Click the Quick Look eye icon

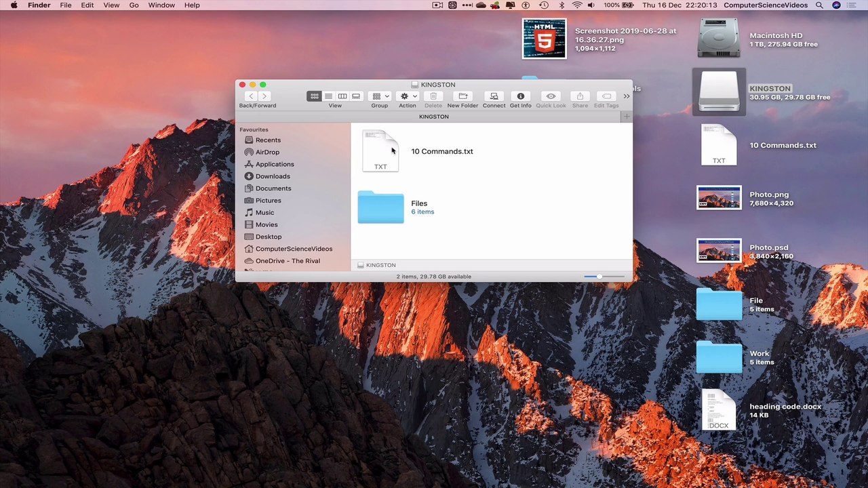coord(551,96)
